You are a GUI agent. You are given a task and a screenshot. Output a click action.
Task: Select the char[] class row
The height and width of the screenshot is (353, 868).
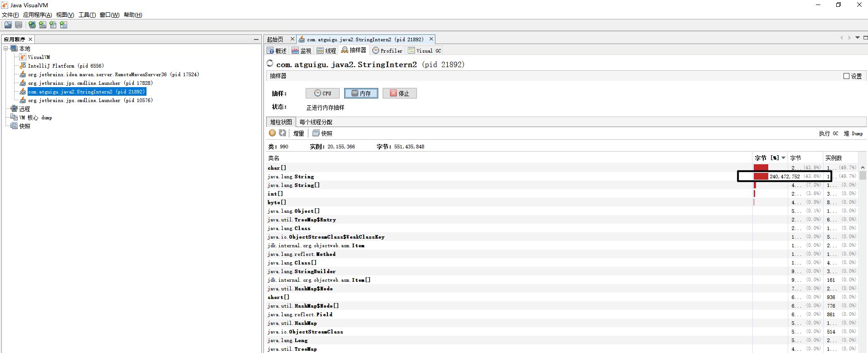point(562,168)
